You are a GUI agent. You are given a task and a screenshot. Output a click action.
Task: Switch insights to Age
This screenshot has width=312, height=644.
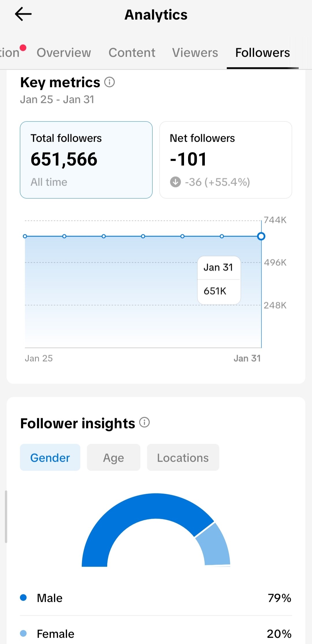click(x=114, y=458)
